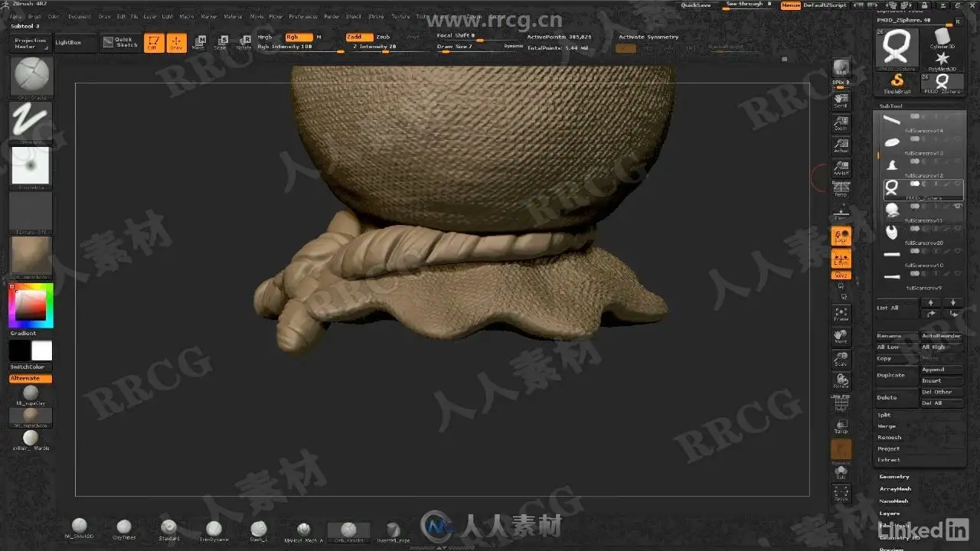Image resolution: width=980 pixels, height=551 pixels.
Task: Activate the Draw mode button
Action: tap(176, 43)
